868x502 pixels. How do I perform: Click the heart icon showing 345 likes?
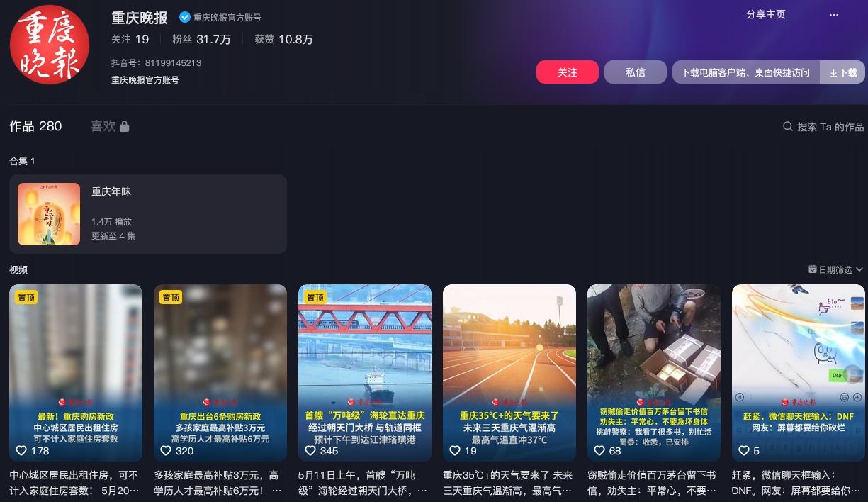(x=310, y=451)
